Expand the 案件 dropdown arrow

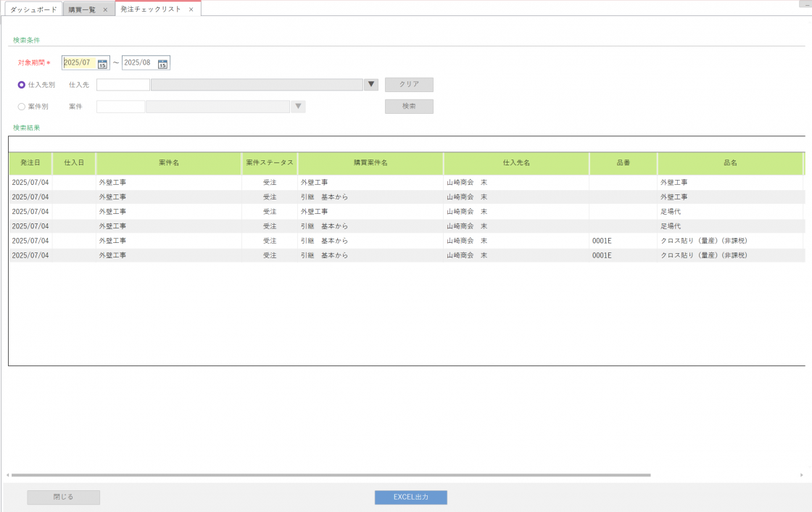tap(298, 107)
